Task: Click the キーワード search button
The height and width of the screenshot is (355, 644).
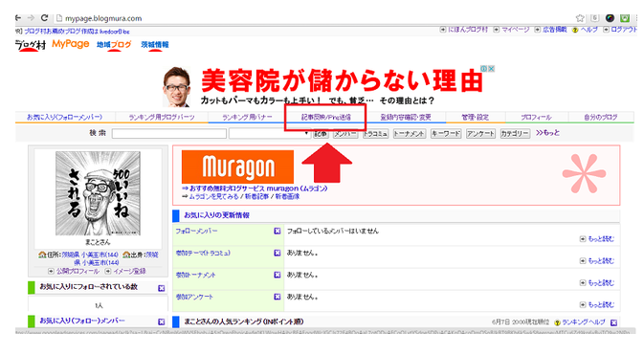Action: click(x=446, y=134)
